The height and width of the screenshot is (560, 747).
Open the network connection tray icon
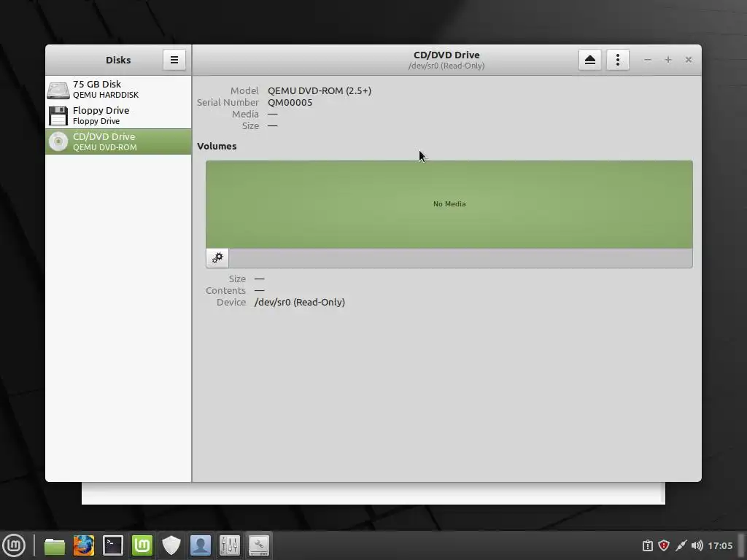coord(681,545)
